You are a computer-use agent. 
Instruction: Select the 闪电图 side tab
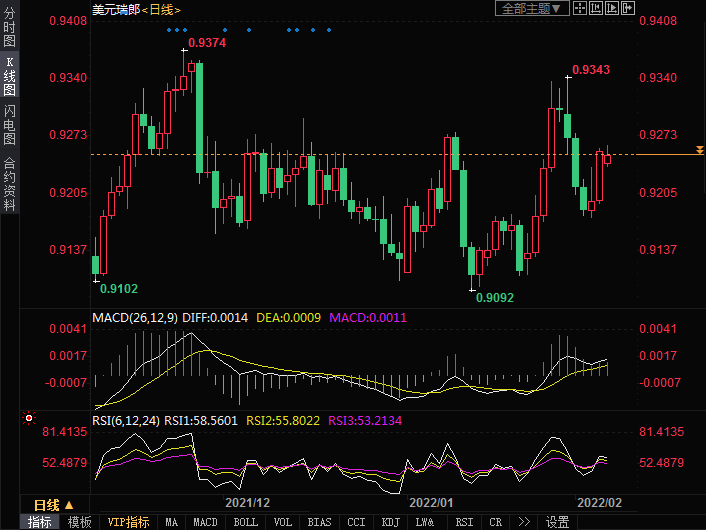point(9,125)
